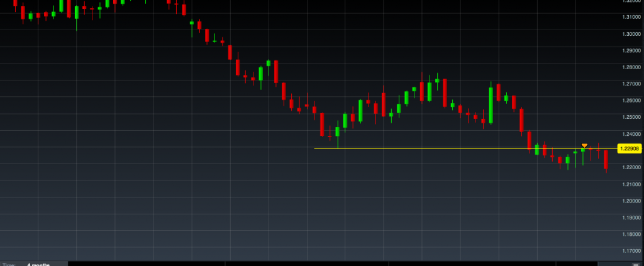Select the 1.27000 price axis label

630,84
